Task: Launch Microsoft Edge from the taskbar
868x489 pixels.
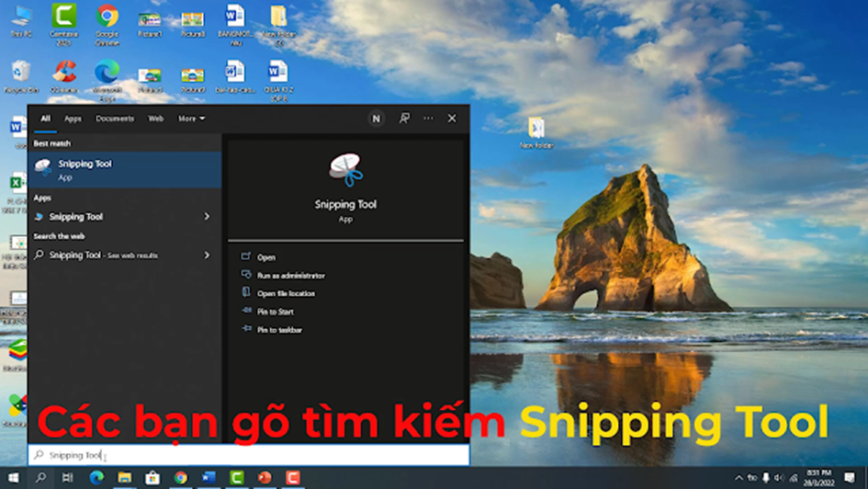Action: coord(96,477)
